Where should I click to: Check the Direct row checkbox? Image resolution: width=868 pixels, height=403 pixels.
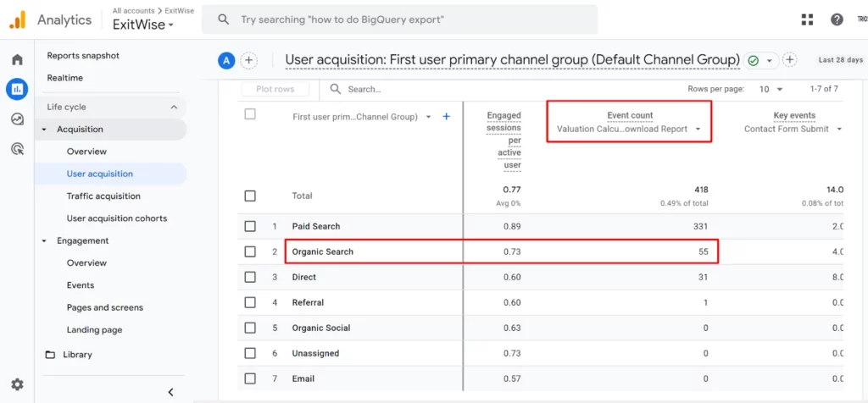point(250,277)
